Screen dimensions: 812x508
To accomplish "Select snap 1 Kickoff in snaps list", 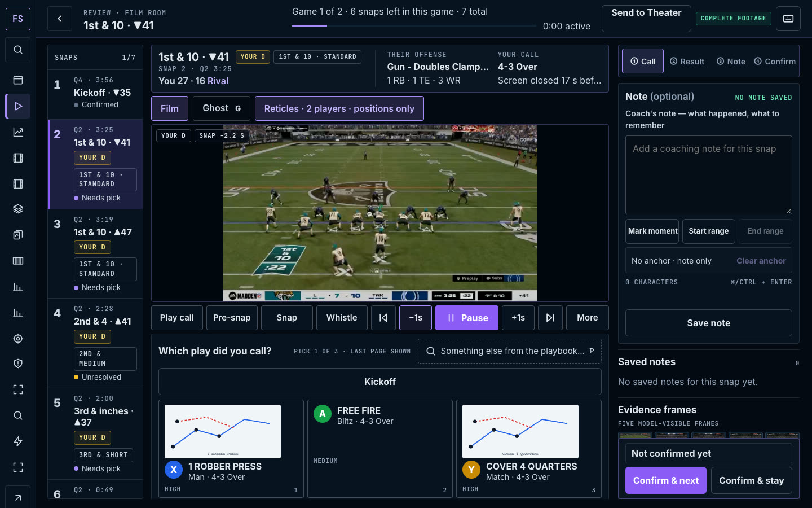I will (95, 94).
